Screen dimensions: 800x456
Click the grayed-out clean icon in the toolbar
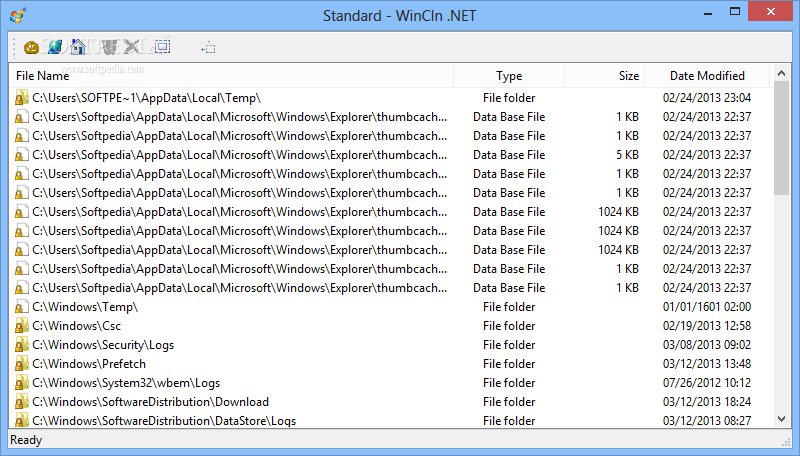[x=109, y=47]
